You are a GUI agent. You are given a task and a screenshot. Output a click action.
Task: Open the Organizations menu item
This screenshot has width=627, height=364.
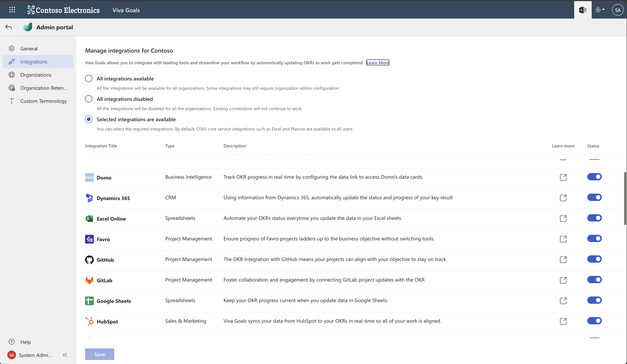pyautogui.click(x=36, y=75)
